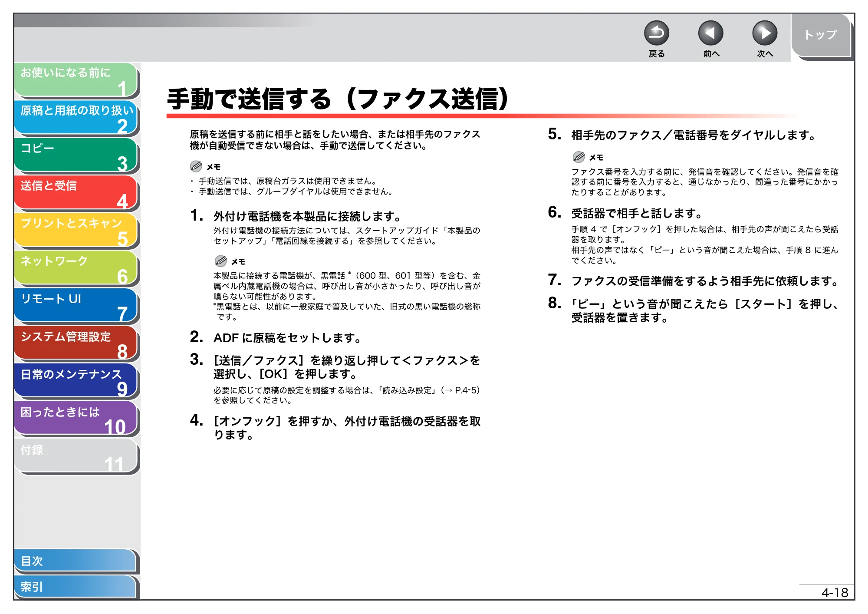Viewport: 868px width, 614px height.
Task: Click the page number 4-18
Action: (x=835, y=593)
